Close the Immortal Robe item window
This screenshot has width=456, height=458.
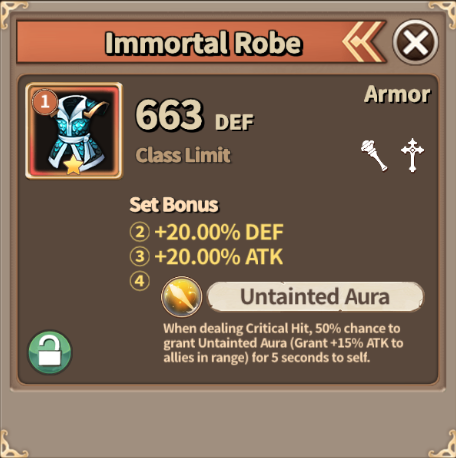415,42
